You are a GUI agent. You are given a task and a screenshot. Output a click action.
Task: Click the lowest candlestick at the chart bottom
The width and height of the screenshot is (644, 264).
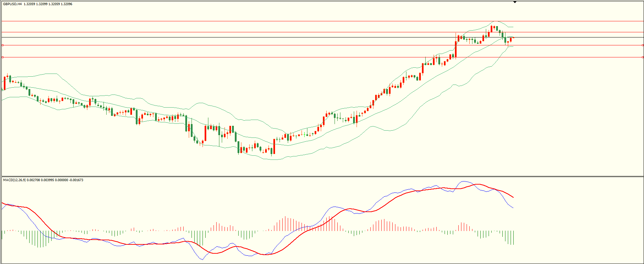pyautogui.click(x=272, y=151)
